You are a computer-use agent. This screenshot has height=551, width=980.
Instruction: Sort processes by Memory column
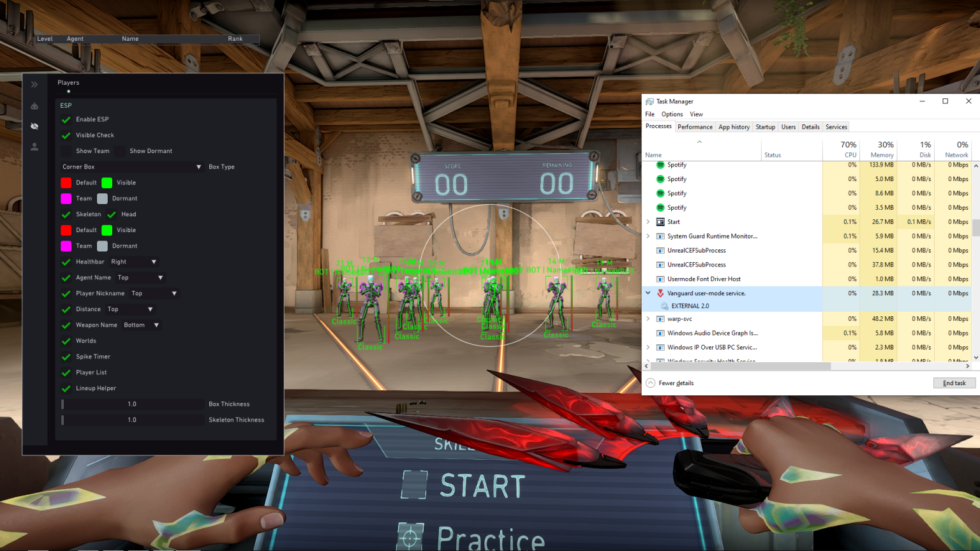(x=879, y=149)
